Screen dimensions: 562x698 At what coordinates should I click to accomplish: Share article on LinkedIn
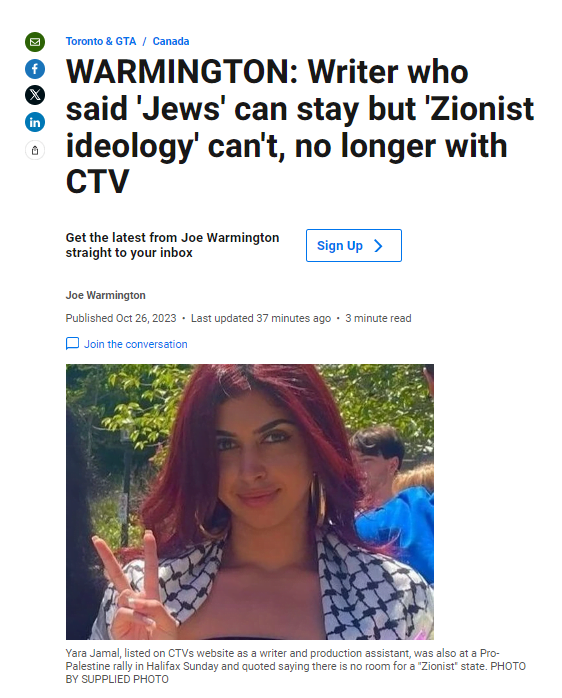(35, 122)
